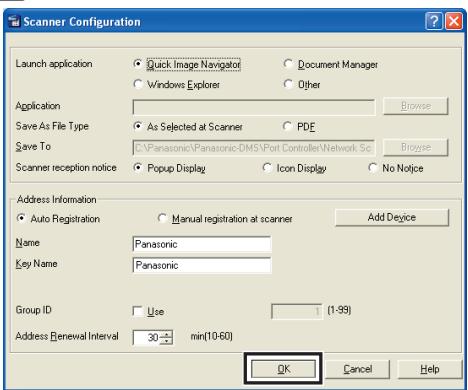Enable Auto Registration option

pos(21,218)
